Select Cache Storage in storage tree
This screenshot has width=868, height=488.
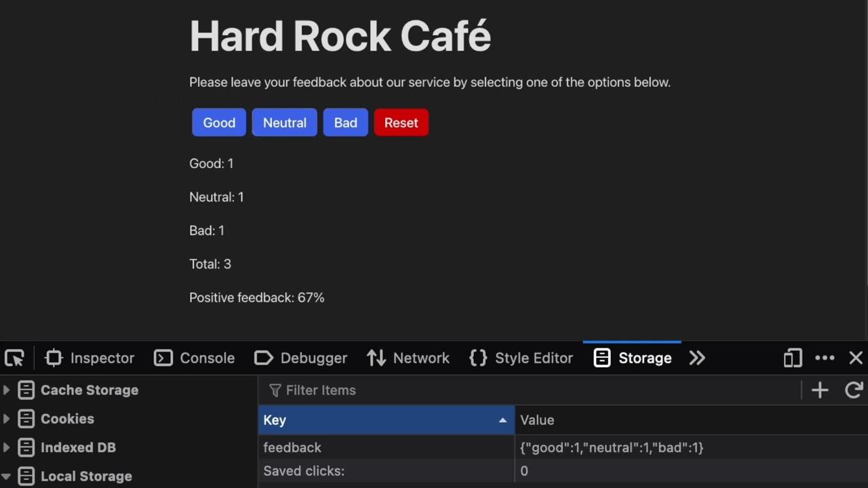point(90,390)
